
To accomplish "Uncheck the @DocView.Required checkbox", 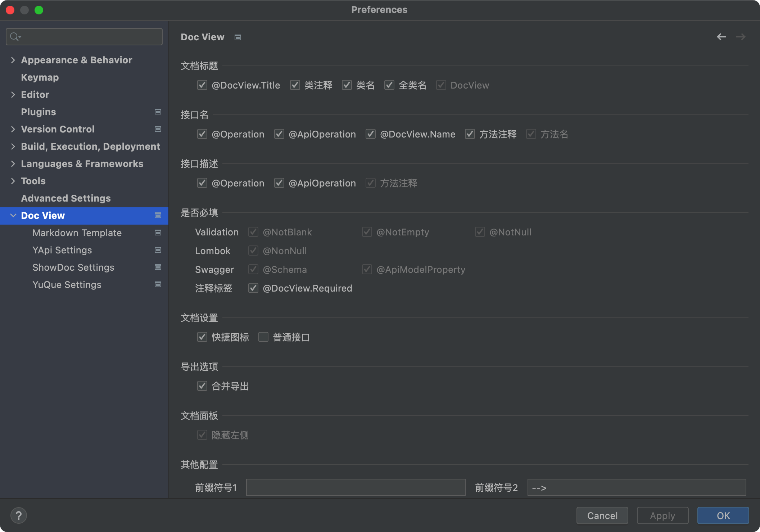I will (x=253, y=288).
